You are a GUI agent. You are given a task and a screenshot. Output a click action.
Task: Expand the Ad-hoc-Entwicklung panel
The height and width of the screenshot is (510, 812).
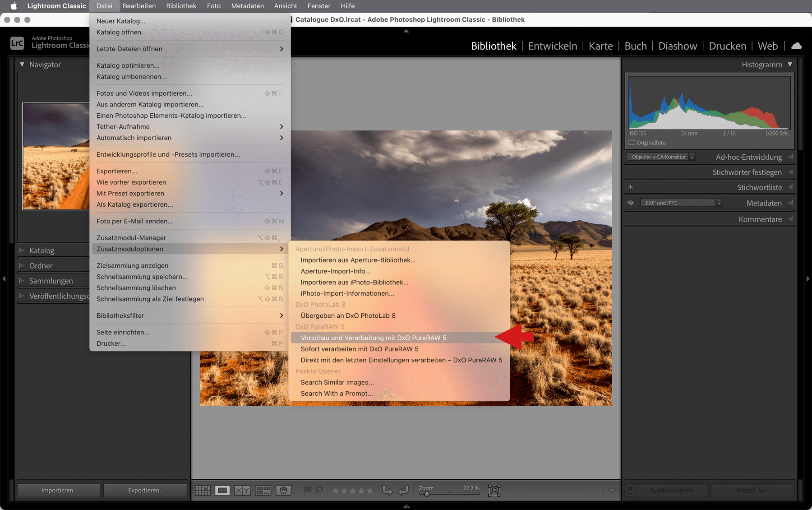coord(790,157)
